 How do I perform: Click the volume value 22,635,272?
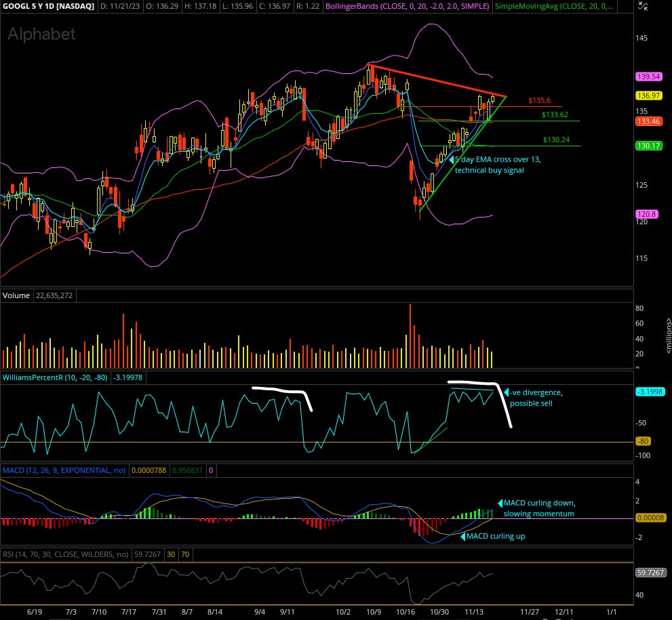(x=54, y=295)
